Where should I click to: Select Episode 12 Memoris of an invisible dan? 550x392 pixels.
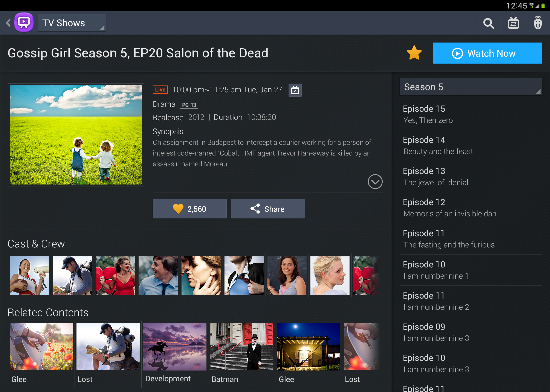tap(471, 208)
